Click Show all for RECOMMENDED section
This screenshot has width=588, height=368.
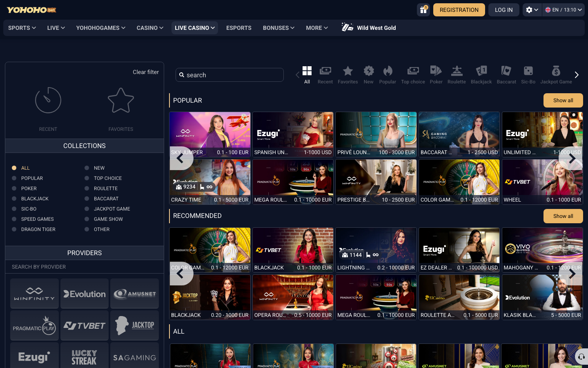click(x=563, y=216)
